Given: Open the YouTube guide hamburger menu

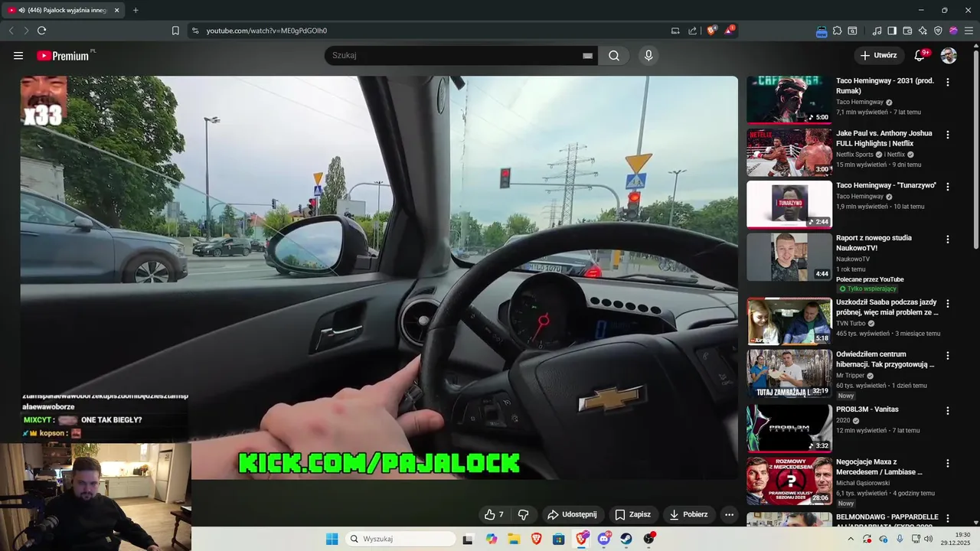Looking at the screenshot, I should 18,55.
